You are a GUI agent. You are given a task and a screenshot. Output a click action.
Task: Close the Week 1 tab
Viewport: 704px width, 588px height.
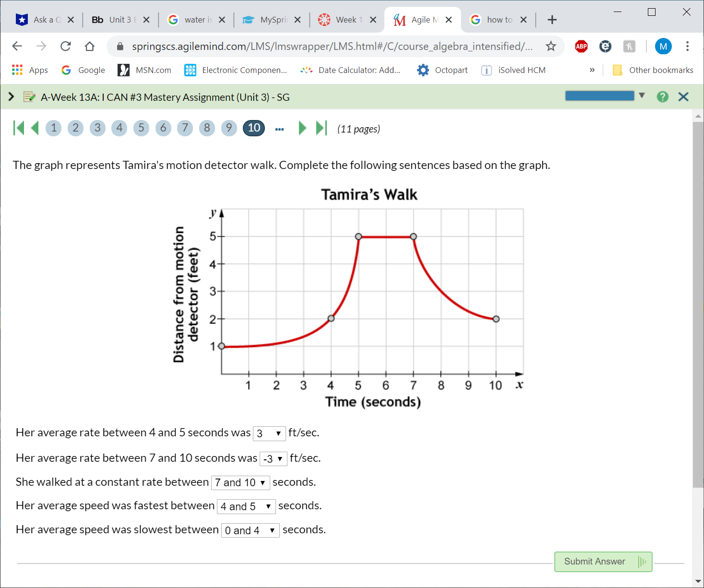[x=373, y=20]
